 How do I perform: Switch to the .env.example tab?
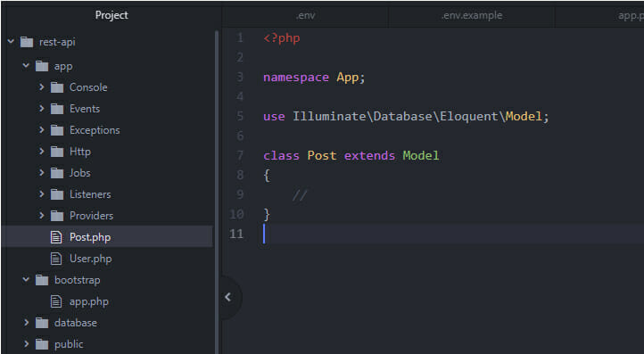(472, 16)
